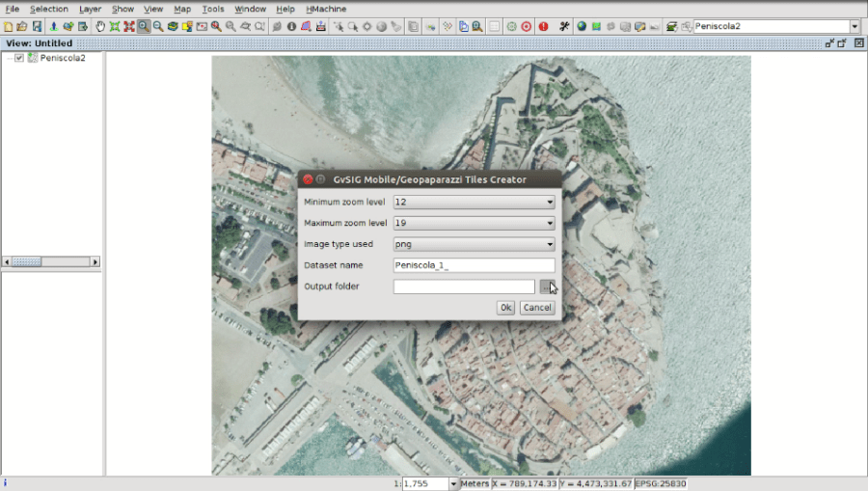Click the globe icon in toolbar

(x=582, y=26)
